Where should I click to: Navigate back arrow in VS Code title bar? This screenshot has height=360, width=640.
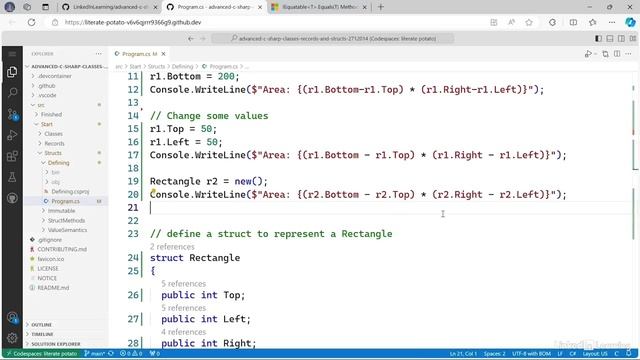[191, 38]
